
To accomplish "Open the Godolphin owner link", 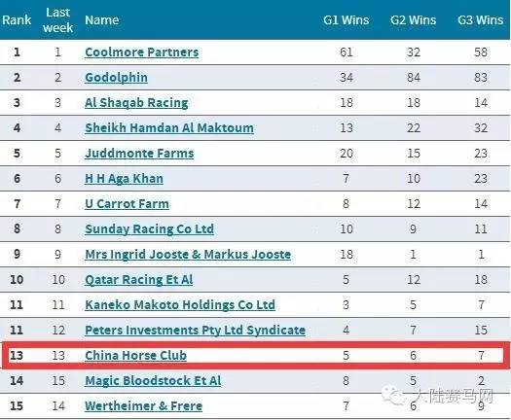I will coord(116,78).
